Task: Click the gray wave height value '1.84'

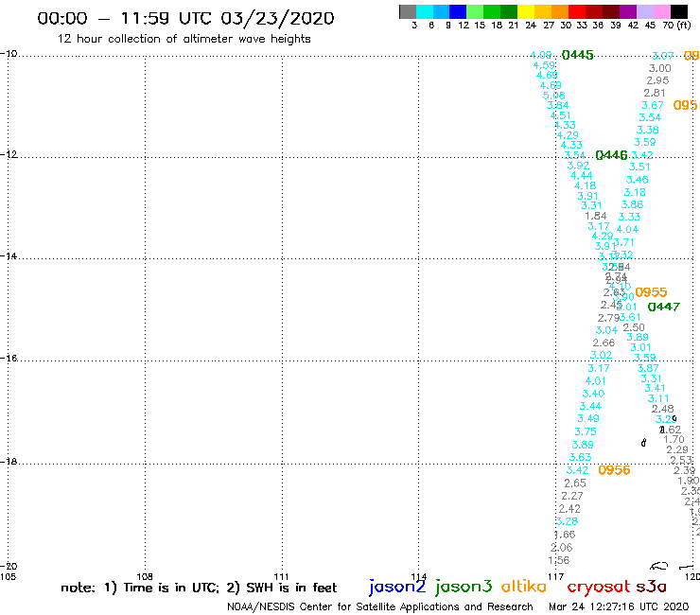Action: tap(596, 216)
